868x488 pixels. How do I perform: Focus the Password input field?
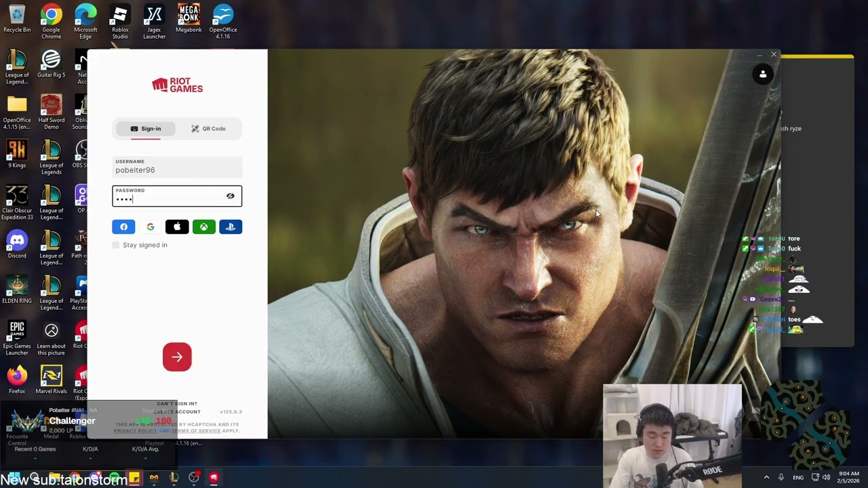[x=177, y=196]
